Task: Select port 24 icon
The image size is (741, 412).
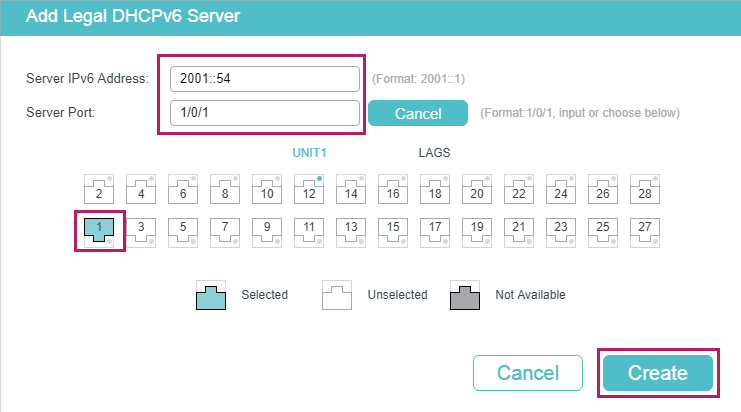Action: coord(561,189)
